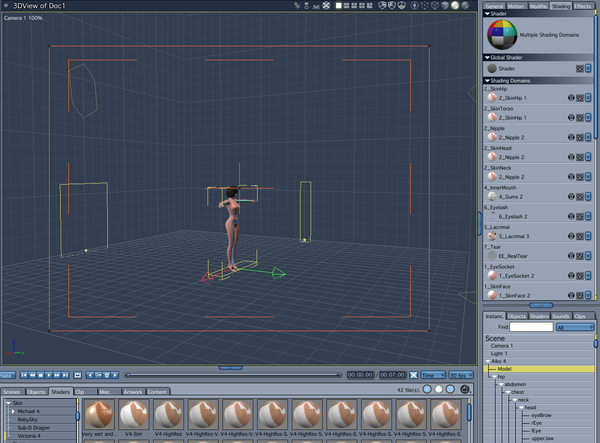
Task: Click the timeline scrubber bar
Action: point(233,375)
